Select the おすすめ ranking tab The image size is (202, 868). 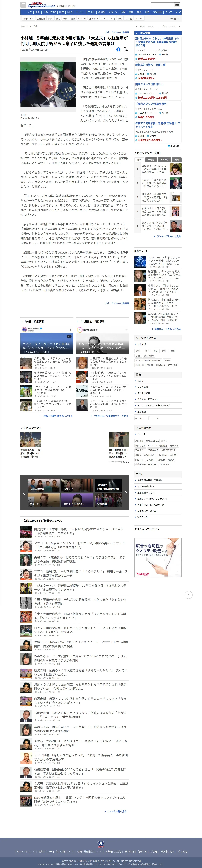click(164, 160)
